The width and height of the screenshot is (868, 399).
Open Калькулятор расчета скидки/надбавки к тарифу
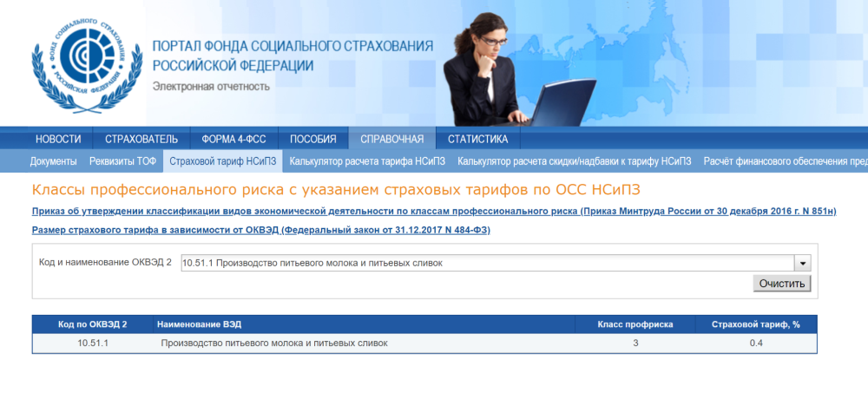click(x=574, y=161)
